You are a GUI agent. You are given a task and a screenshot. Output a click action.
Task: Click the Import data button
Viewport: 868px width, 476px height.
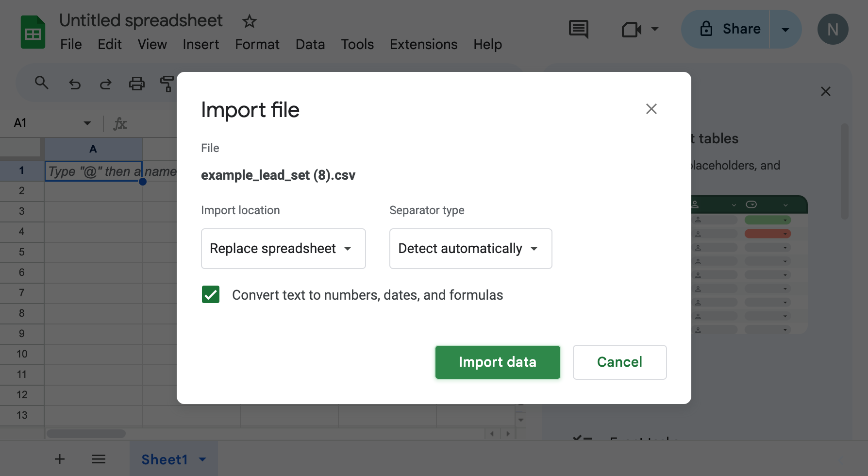[x=498, y=362]
